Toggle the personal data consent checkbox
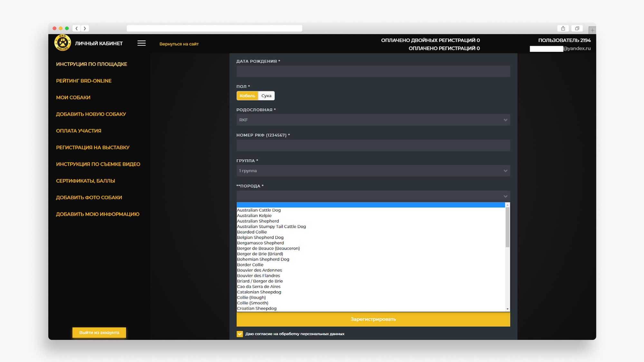Viewport: 644px width, 362px height. 240,334
